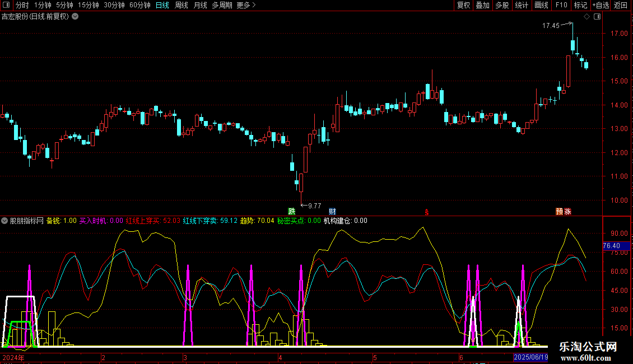This screenshot has width=633, height=364.
Task: Switch to 分时 intraday view
Action: (22, 5)
